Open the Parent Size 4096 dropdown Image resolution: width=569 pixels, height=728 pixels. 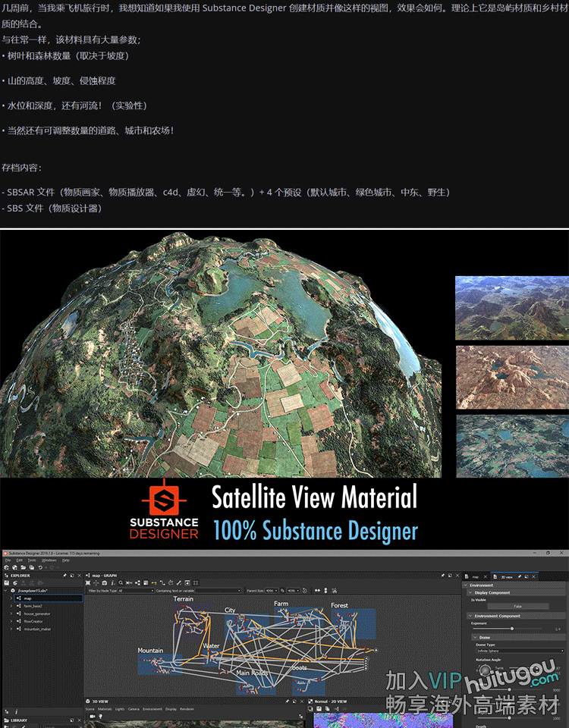[x=272, y=591]
